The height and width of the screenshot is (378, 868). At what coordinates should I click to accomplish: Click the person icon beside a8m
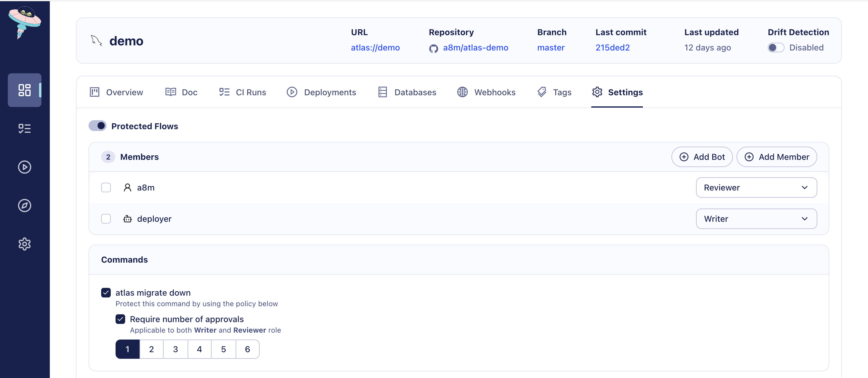[127, 187]
